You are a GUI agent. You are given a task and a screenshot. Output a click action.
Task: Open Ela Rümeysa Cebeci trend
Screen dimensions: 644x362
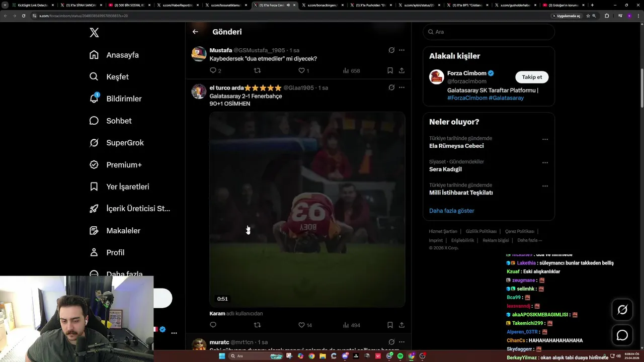456,146
